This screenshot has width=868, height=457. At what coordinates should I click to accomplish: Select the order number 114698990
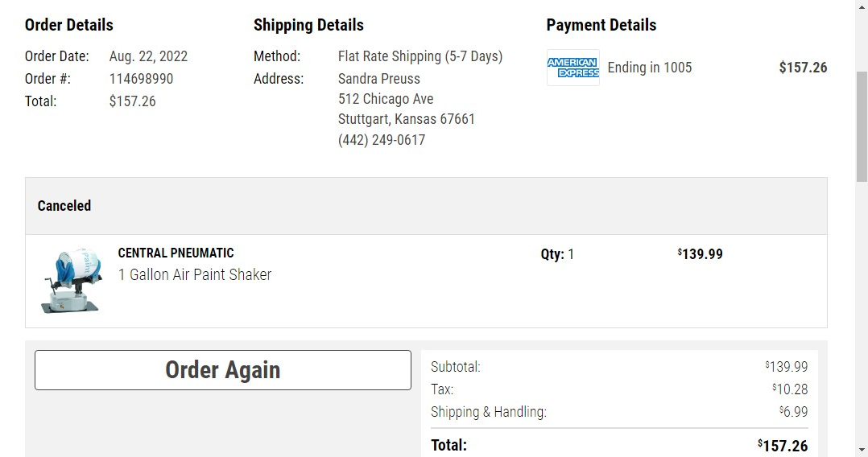coord(141,79)
